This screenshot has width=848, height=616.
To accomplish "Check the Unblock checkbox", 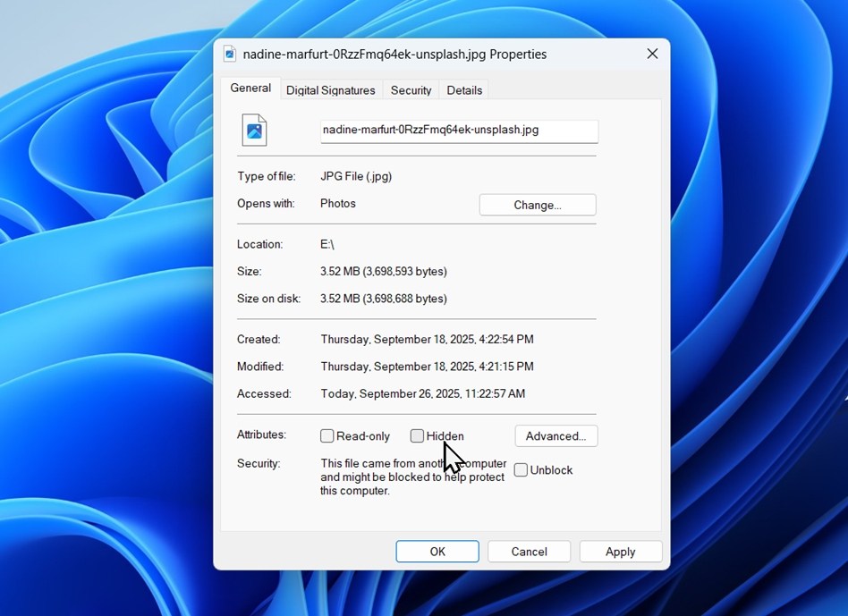I will pyautogui.click(x=521, y=470).
